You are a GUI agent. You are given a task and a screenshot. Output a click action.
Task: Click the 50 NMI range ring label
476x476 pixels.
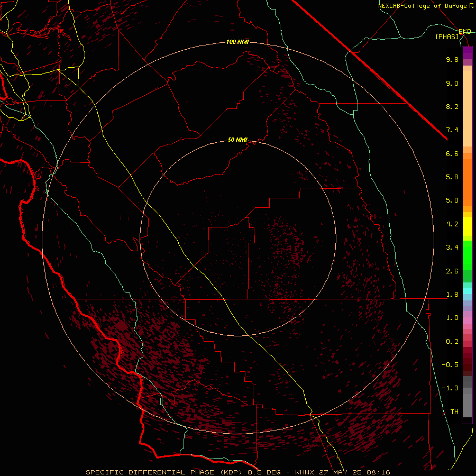[237, 140]
